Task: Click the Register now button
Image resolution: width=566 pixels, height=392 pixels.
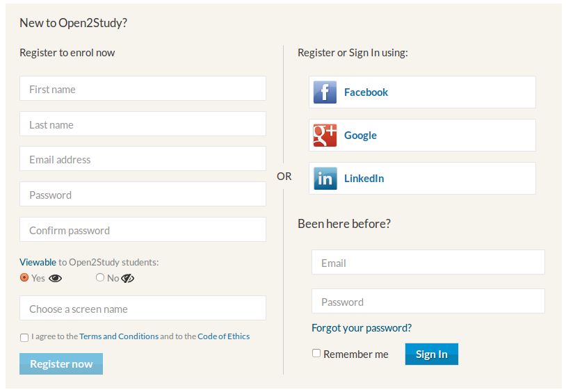Action: pos(61,364)
